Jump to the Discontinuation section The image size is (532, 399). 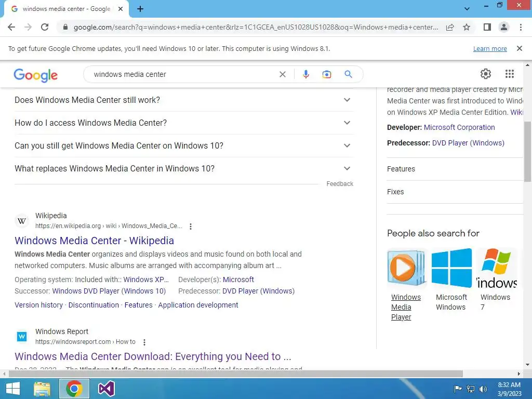(94, 305)
